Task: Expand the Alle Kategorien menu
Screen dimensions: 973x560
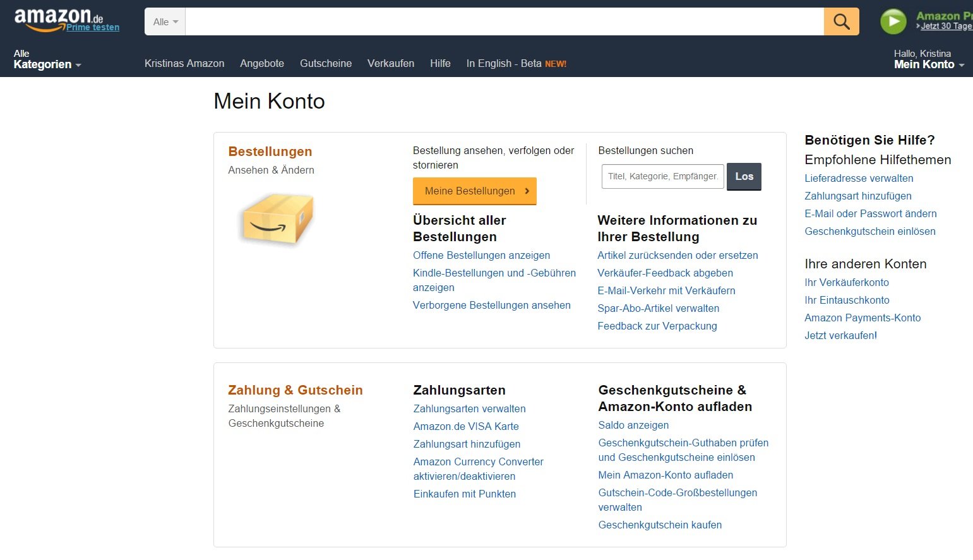Action: (x=47, y=59)
